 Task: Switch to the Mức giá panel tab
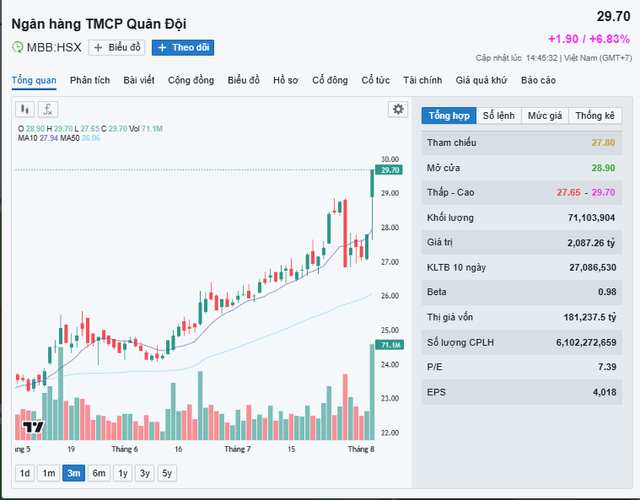click(545, 116)
